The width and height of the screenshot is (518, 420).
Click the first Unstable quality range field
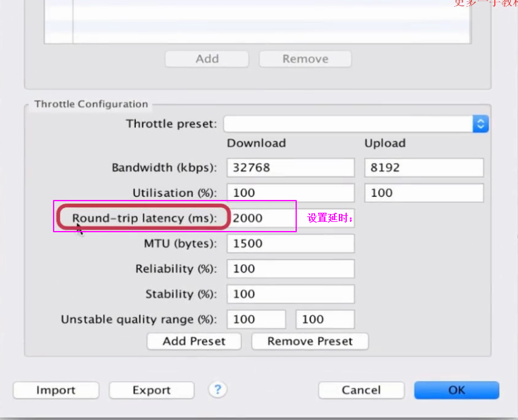click(x=256, y=319)
